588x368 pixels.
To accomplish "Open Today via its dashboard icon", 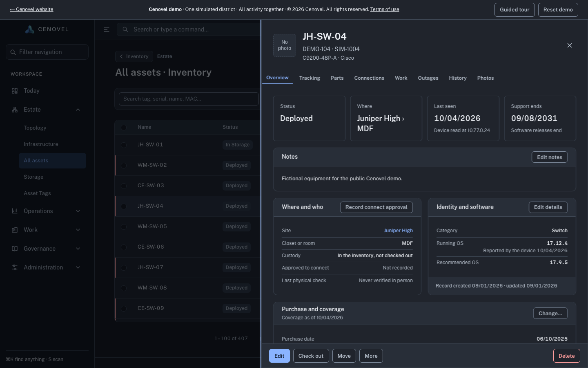I will point(15,91).
